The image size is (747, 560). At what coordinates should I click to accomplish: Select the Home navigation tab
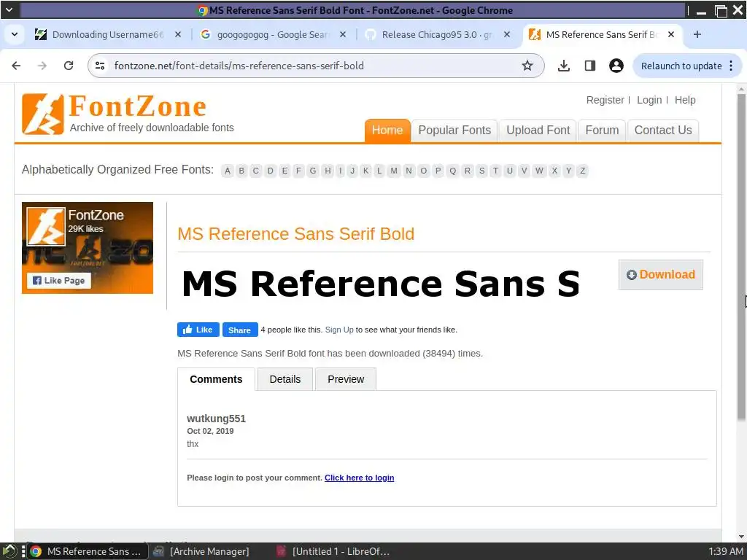click(387, 131)
